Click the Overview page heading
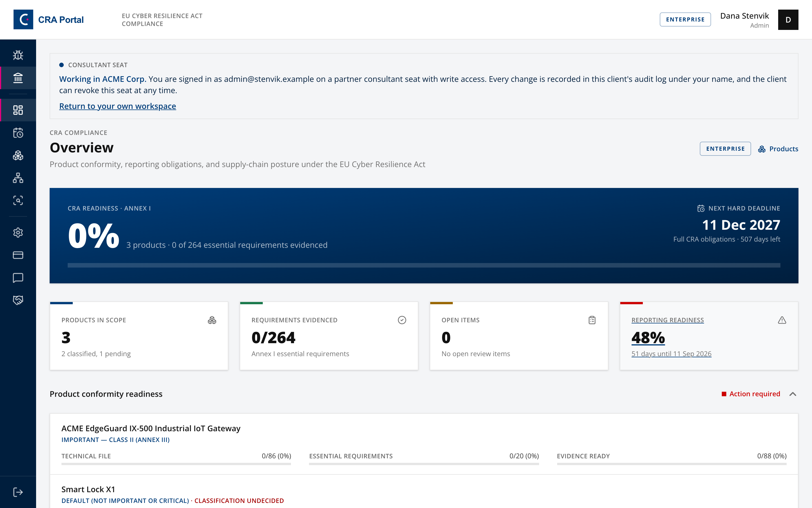812x508 pixels. 81,148
